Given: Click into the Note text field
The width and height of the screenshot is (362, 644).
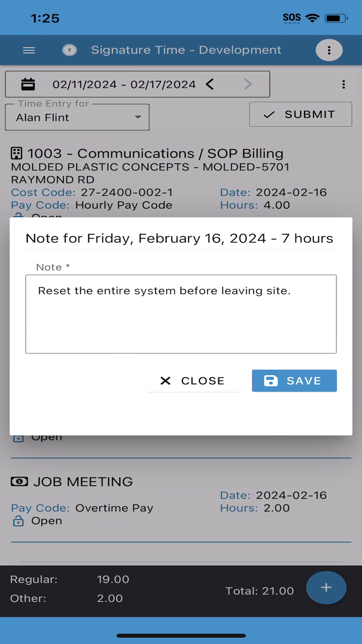Looking at the screenshot, I should (x=181, y=314).
